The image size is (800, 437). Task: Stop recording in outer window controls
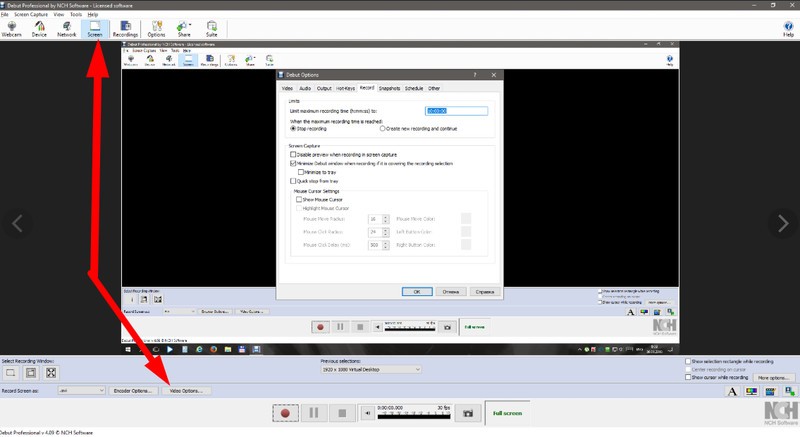coord(342,413)
